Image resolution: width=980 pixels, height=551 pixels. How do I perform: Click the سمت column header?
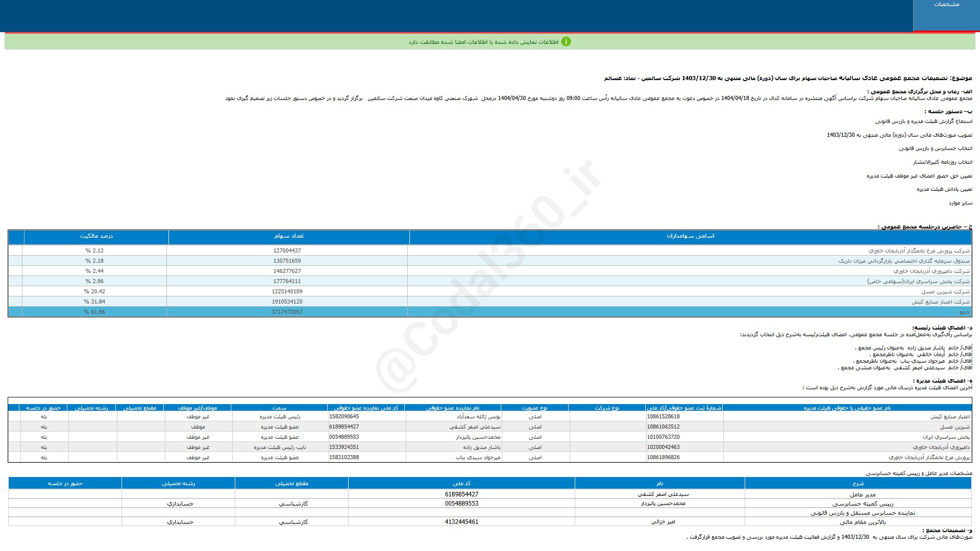coord(279,408)
